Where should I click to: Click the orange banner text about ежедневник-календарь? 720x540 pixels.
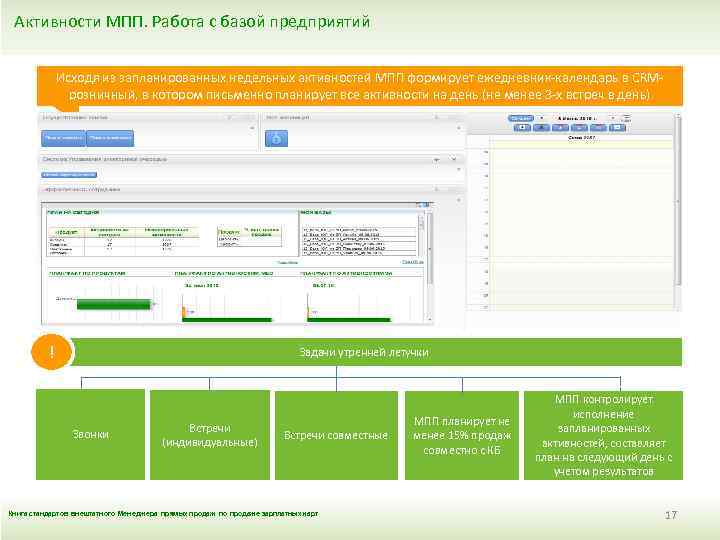coord(360,86)
